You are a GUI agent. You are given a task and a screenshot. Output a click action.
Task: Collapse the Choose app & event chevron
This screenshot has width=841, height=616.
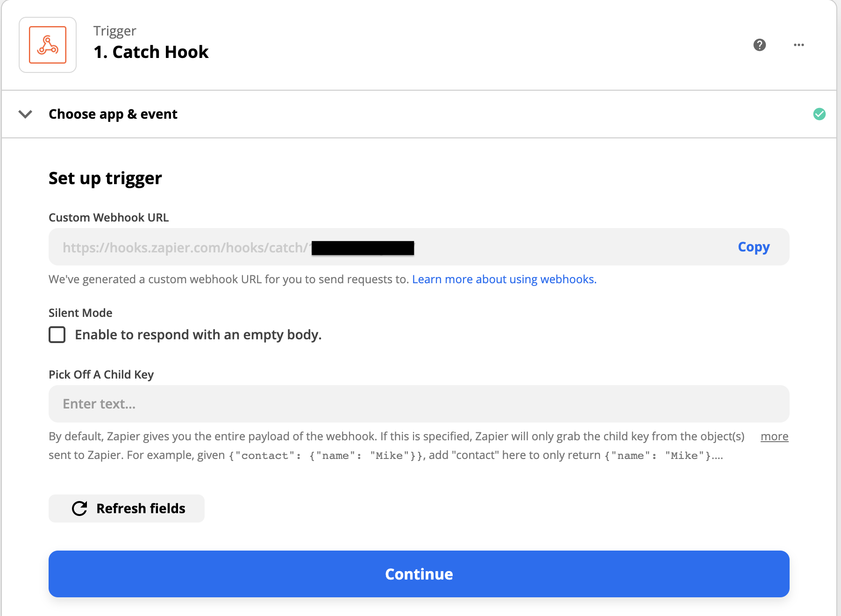[x=25, y=114]
